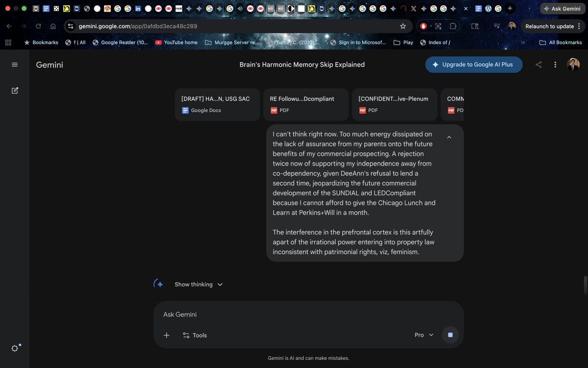588x368 pixels.
Task: Open Gemini settings gear at bottom left
Action: [15, 348]
